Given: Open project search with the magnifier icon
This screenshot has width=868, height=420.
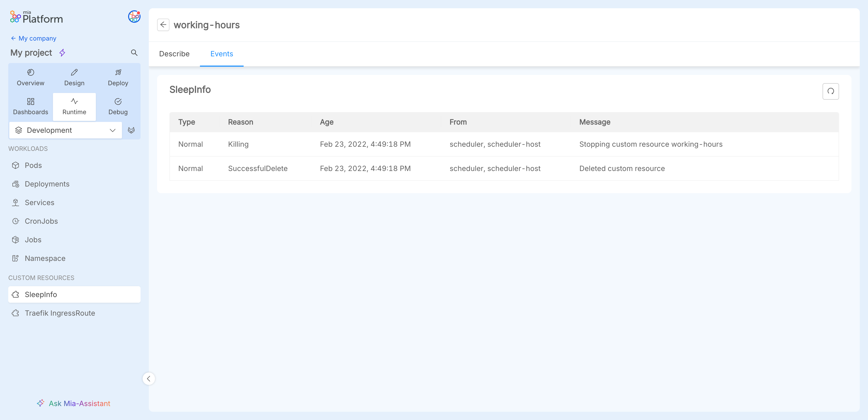Looking at the screenshot, I should 134,52.
